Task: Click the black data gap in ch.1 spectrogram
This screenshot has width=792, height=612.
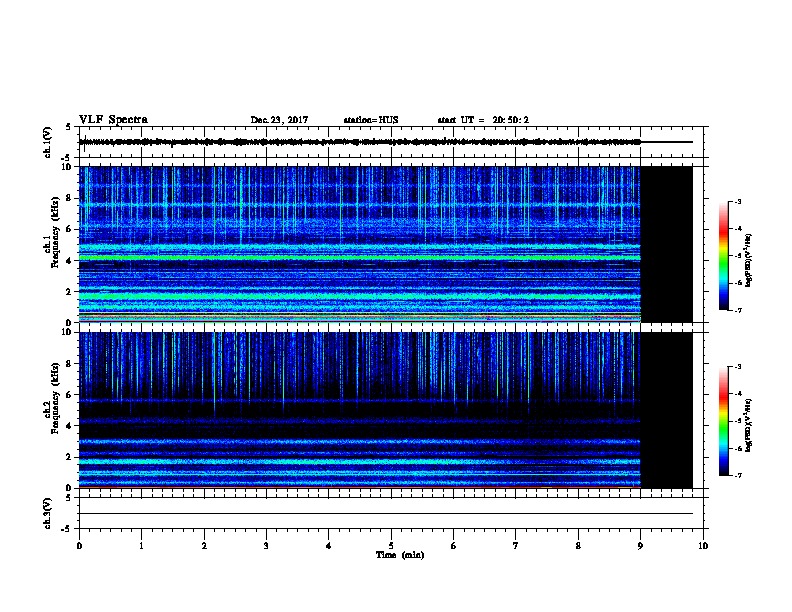Action: pos(666,244)
